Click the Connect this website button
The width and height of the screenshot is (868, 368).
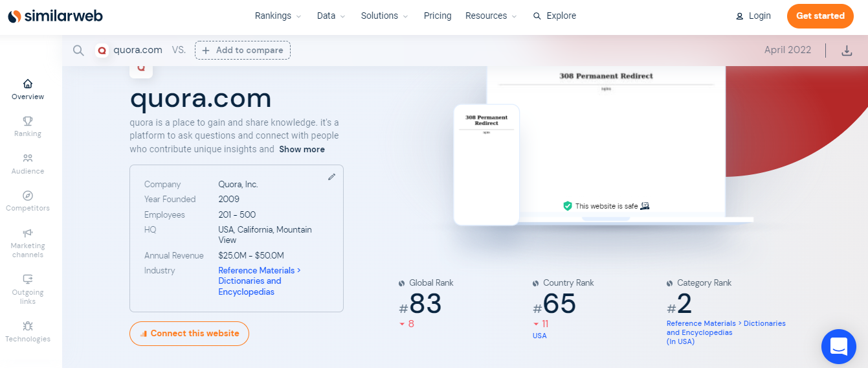pos(189,334)
